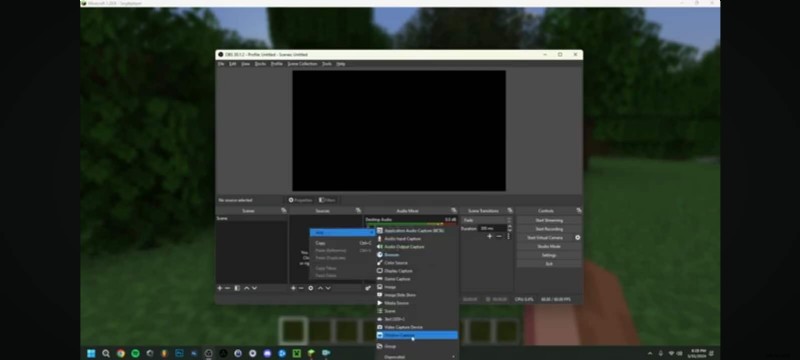Click the Exit button
Screen dimensions: 800x360
click(x=549, y=264)
